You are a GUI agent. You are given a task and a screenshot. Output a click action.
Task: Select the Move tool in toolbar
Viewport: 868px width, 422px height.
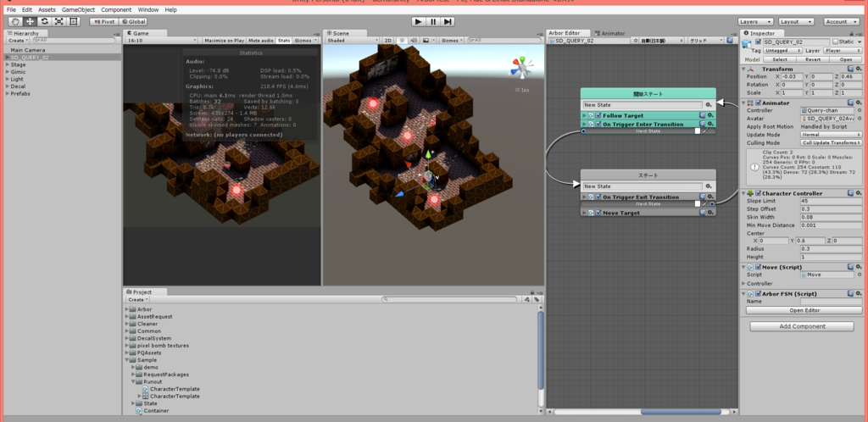click(x=30, y=21)
